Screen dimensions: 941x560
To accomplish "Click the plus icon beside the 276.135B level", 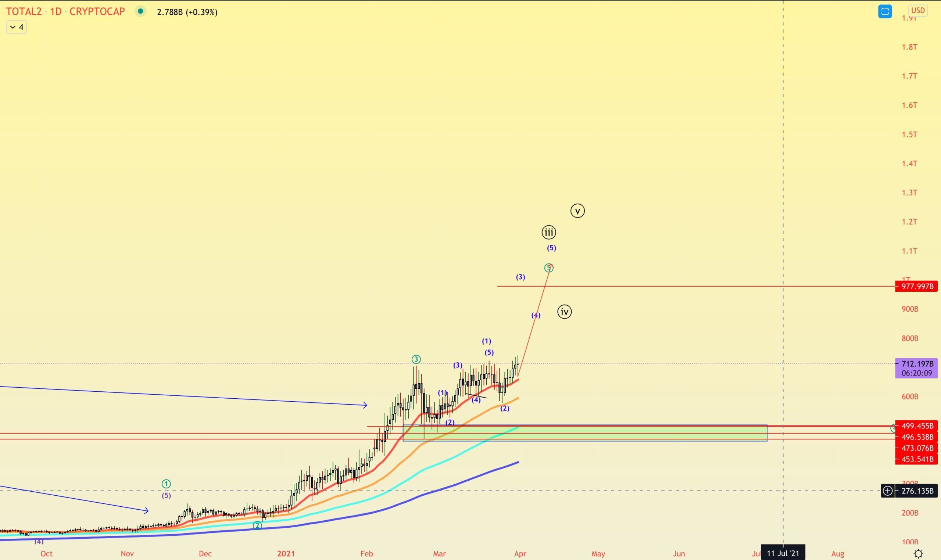I will coord(888,491).
